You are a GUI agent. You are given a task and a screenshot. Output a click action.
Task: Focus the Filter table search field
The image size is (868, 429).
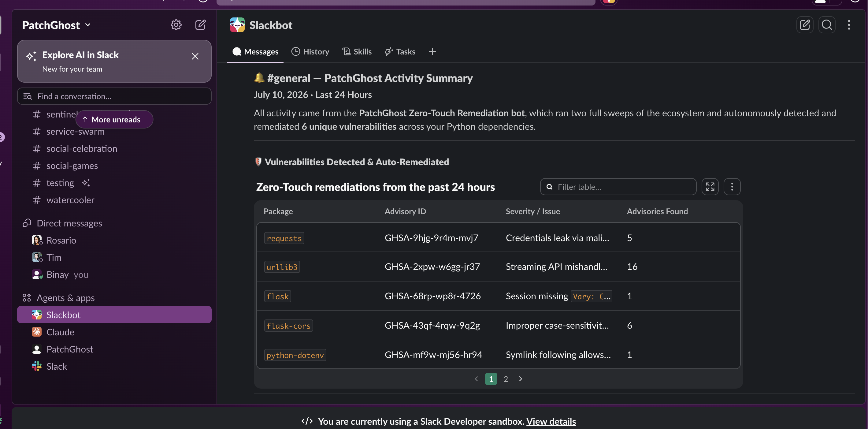coord(618,187)
